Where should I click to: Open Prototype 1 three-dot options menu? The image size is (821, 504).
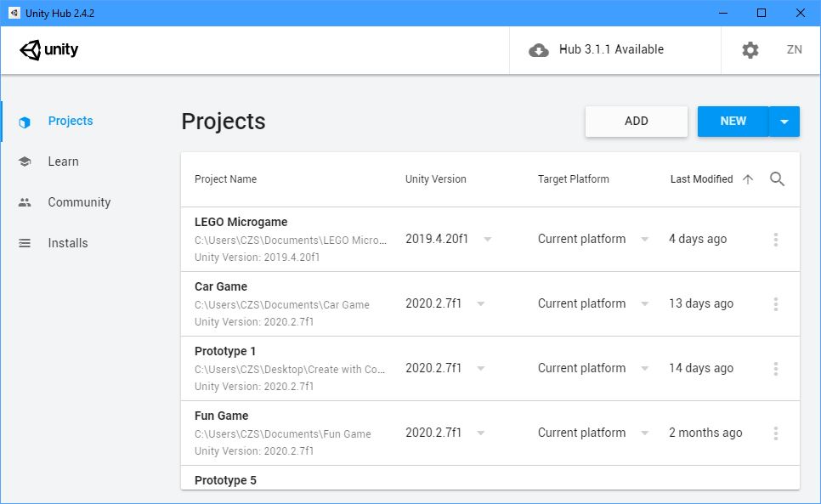[775, 369]
